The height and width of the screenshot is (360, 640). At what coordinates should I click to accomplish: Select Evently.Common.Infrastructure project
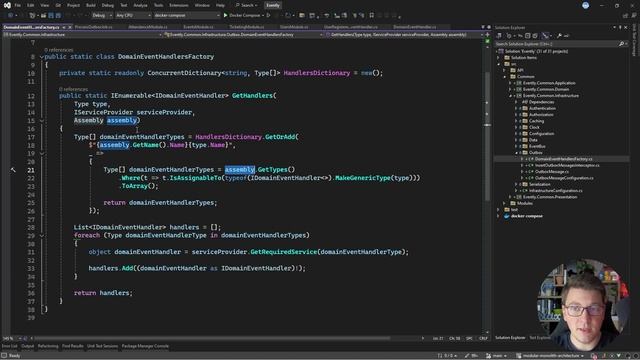tap(551, 96)
